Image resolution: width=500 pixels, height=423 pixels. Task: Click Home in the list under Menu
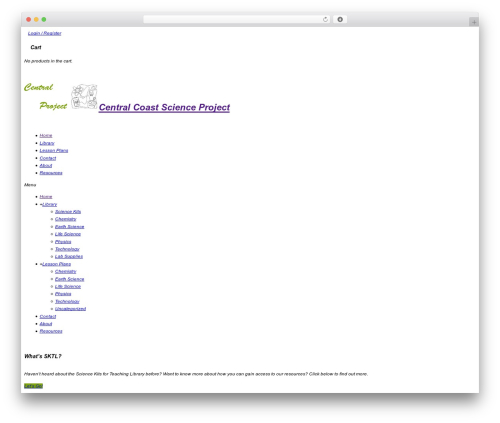pos(46,197)
